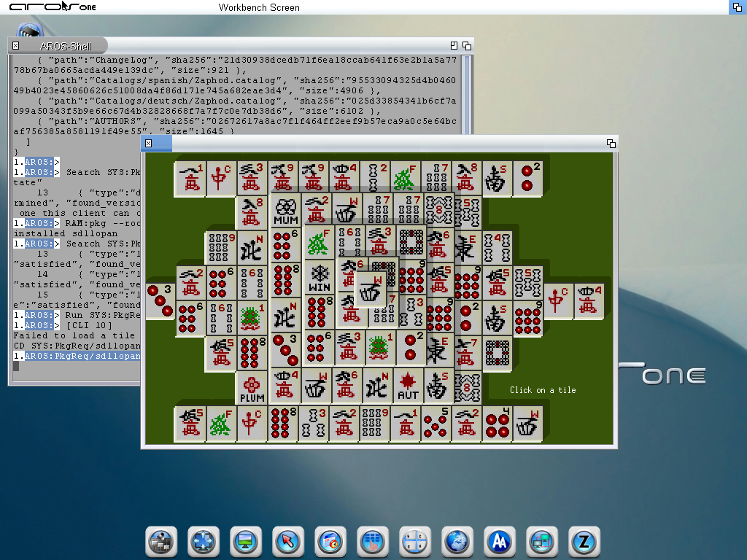Select the green F tile in the top row
The height and width of the screenshot is (560, 747).
404,178
